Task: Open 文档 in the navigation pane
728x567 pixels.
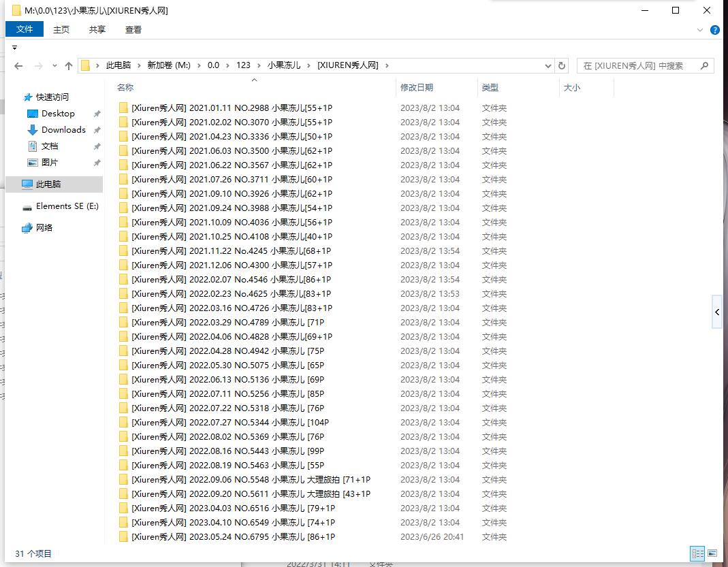Action: (x=49, y=146)
